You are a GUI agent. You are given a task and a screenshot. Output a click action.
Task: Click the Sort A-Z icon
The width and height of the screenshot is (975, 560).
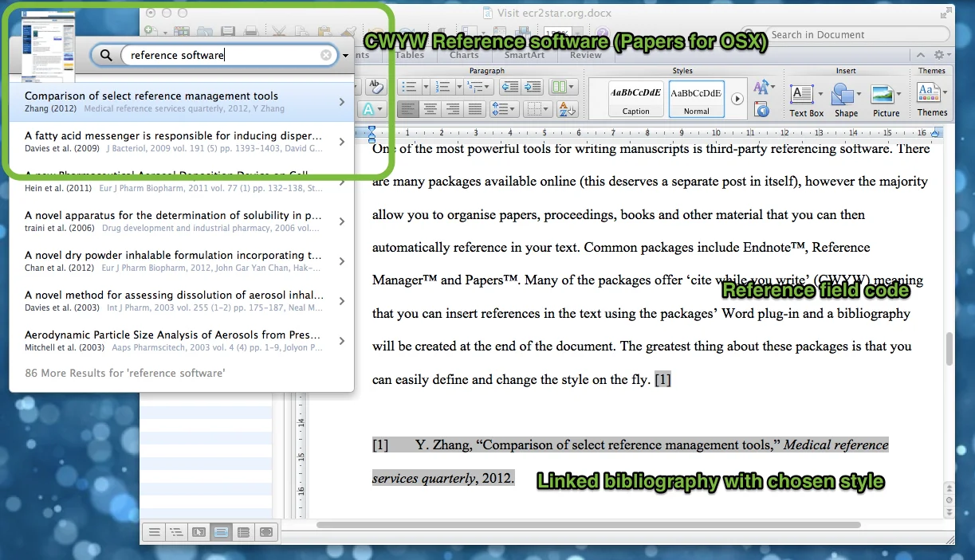pyautogui.click(x=568, y=109)
